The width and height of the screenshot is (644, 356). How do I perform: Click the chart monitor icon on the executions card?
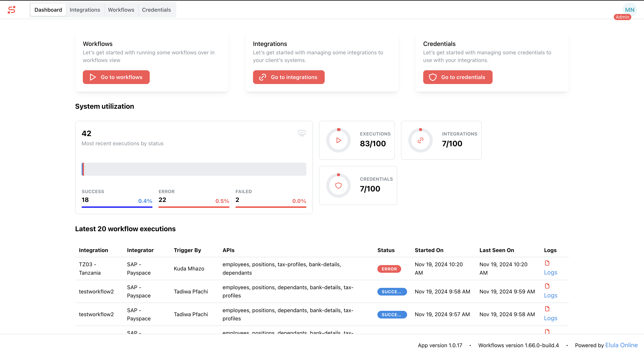coord(302,133)
